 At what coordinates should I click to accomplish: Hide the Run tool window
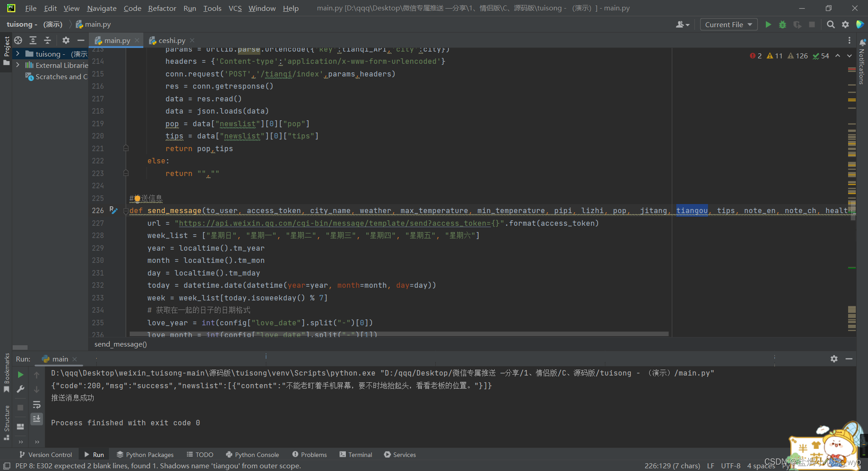(x=849, y=359)
